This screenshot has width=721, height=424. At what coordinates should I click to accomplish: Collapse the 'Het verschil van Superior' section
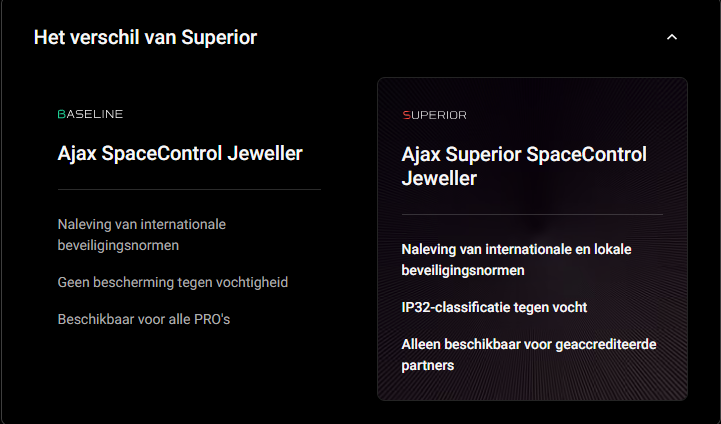672,37
